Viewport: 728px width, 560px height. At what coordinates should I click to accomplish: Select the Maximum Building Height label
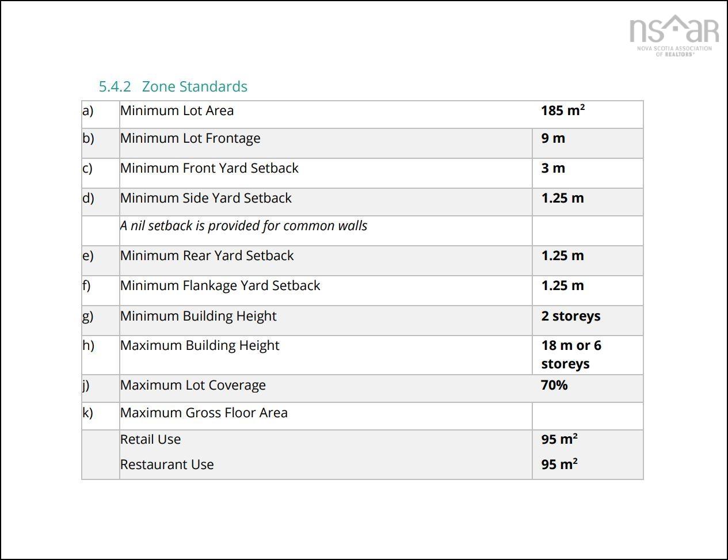click(x=199, y=345)
